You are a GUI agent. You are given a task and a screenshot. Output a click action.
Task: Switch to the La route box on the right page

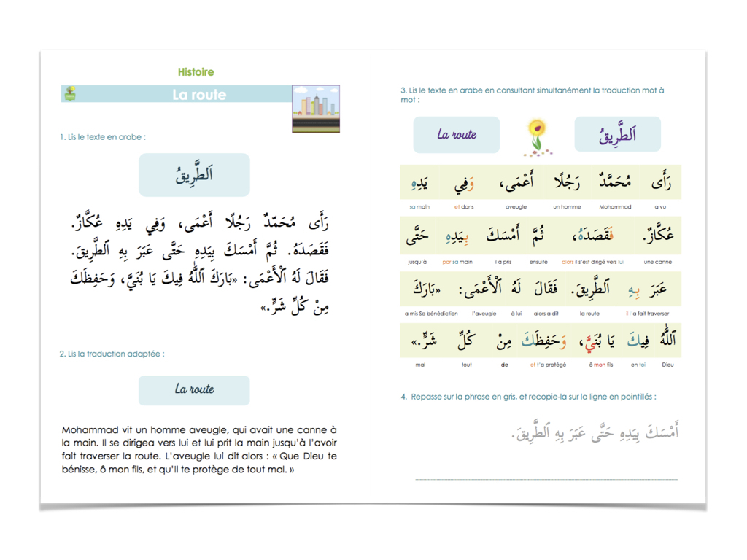point(456,134)
